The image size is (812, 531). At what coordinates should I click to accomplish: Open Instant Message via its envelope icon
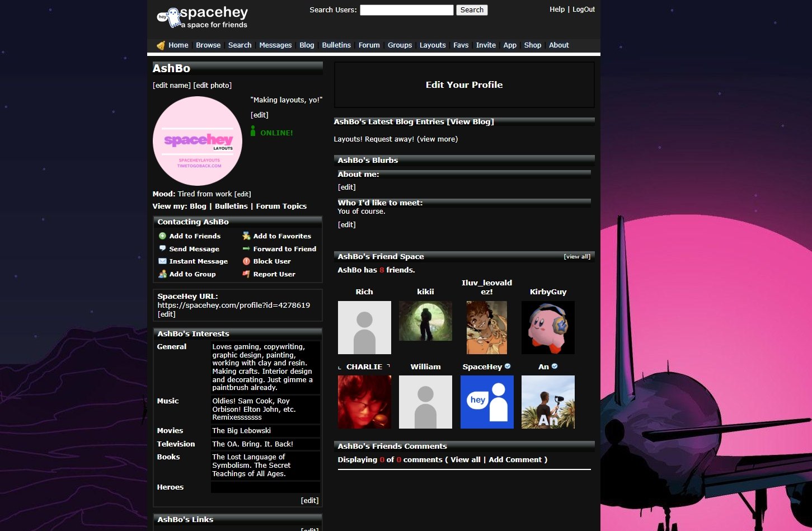pyautogui.click(x=162, y=261)
